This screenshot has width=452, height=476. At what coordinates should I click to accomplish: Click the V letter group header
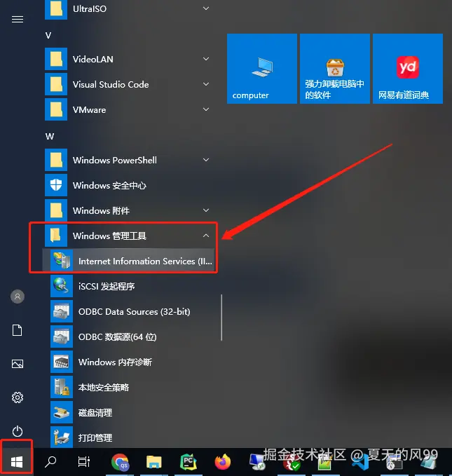click(48, 36)
